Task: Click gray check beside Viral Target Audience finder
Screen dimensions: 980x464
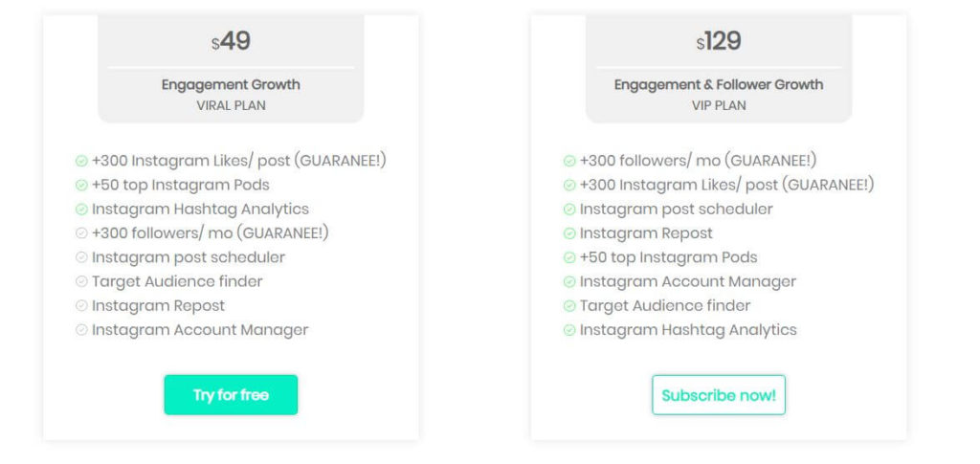Action: coord(81,281)
